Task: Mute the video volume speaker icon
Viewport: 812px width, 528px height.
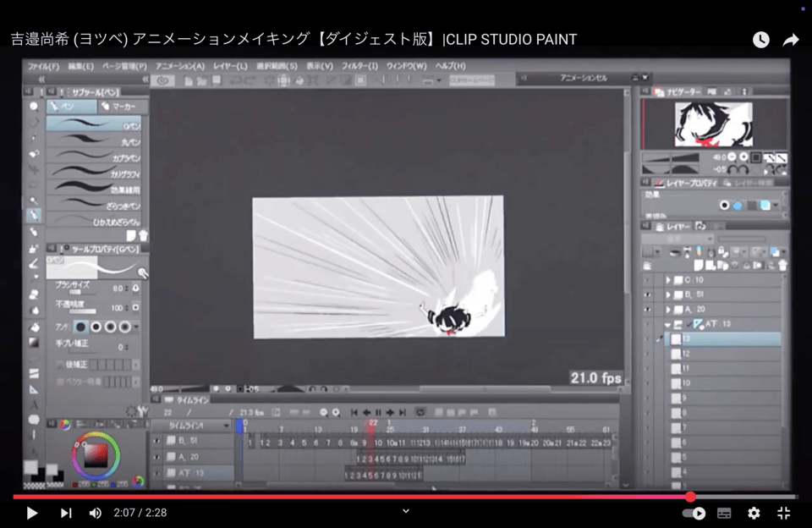Action: tap(96, 513)
